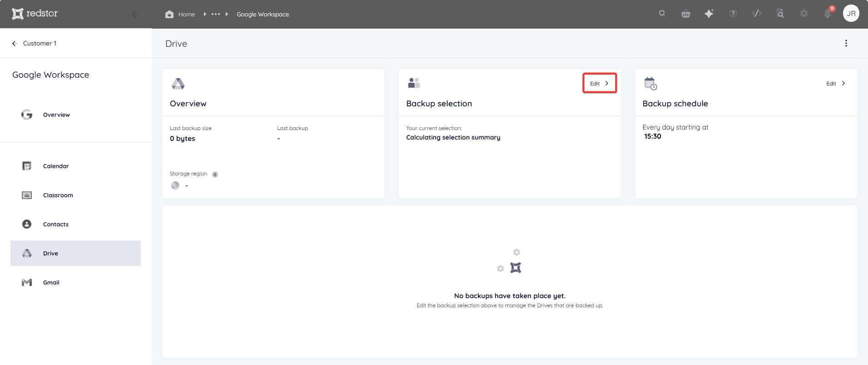Click the Google Workspace sidebar heading
The image size is (868, 365).
[50, 75]
